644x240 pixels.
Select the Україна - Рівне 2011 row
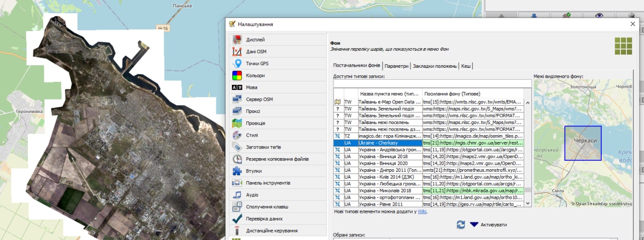(429, 204)
